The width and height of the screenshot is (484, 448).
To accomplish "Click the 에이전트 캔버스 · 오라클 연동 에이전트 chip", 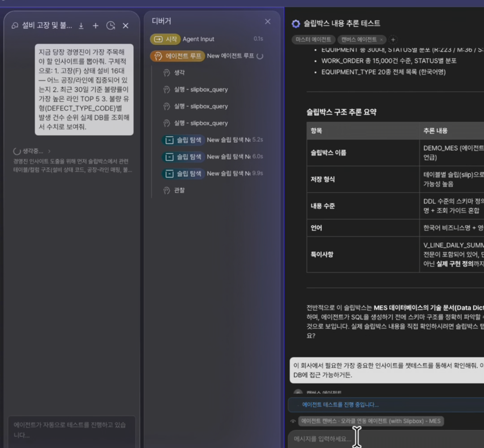I will [x=371, y=421].
